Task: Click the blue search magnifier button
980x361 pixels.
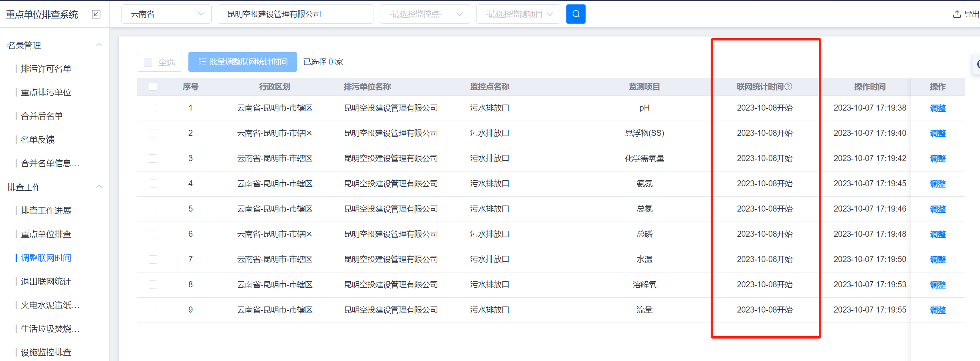Action: pyautogui.click(x=576, y=14)
